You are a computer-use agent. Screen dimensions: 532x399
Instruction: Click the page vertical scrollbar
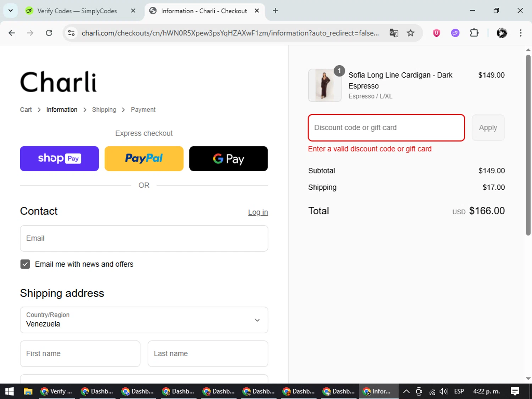[528, 145]
